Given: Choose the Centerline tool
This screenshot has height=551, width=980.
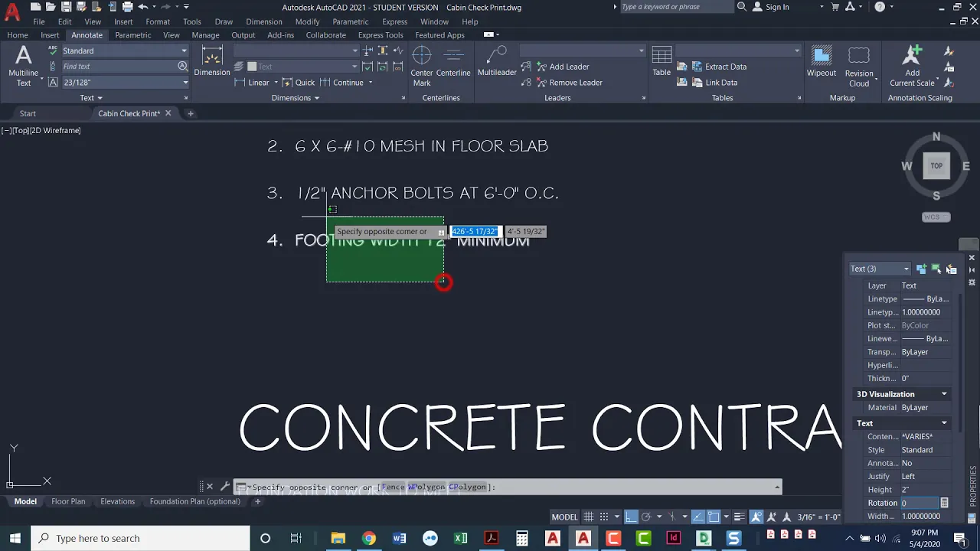Looking at the screenshot, I should coord(453,61).
